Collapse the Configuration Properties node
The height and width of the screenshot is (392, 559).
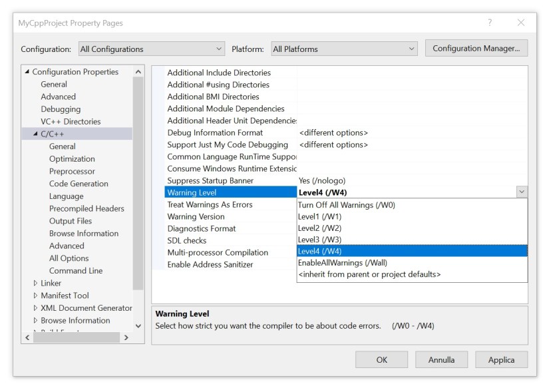[x=27, y=72]
